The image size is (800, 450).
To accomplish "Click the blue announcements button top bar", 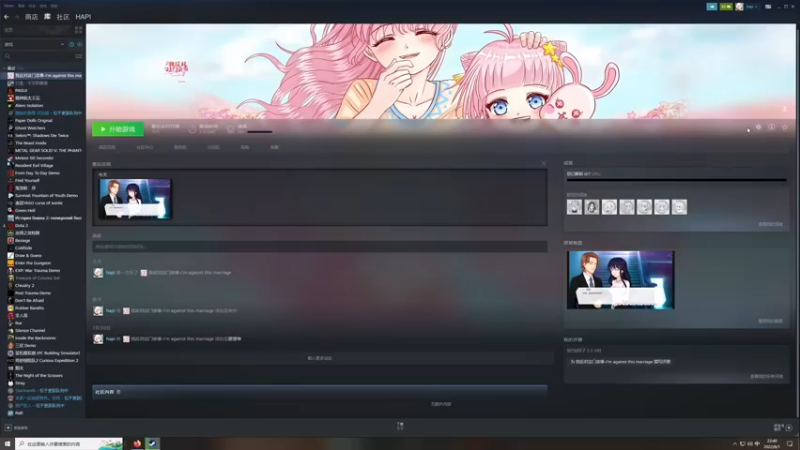I will [712, 7].
